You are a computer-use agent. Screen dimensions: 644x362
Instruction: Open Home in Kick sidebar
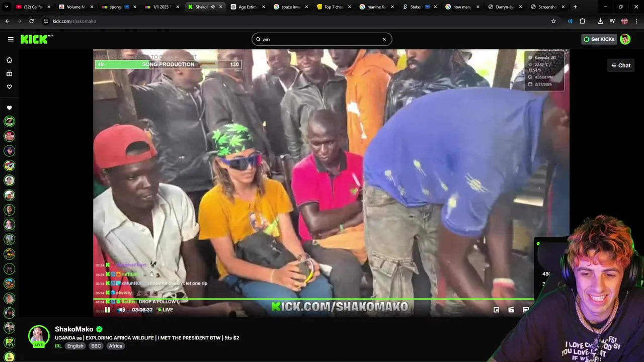tap(9, 60)
